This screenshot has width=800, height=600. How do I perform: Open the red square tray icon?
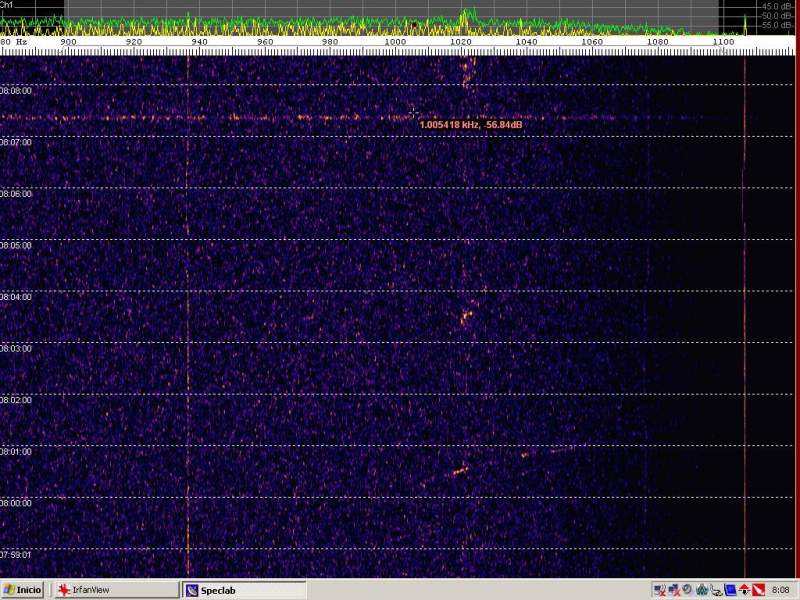coord(757,590)
